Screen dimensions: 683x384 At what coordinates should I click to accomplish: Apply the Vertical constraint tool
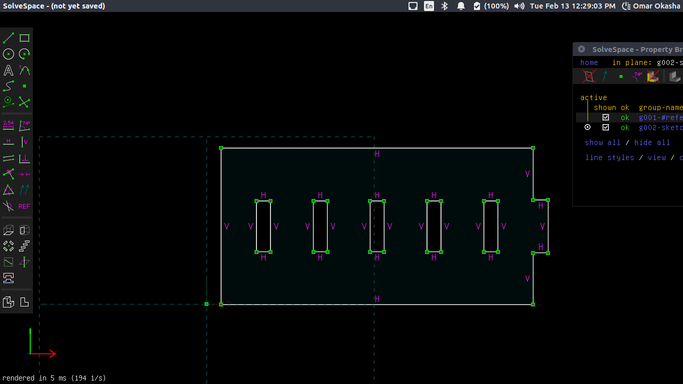[24, 142]
